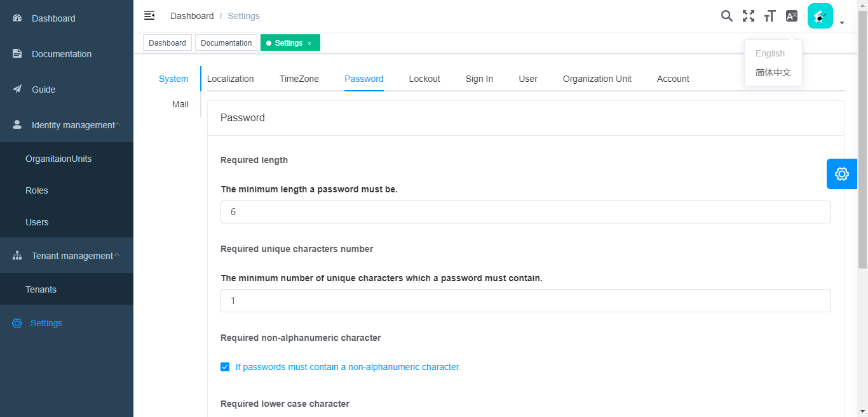The height and width of the screenshot is (417, 868).
Task: Toggle fullscreen mode icon
Action: coord(749,16)
